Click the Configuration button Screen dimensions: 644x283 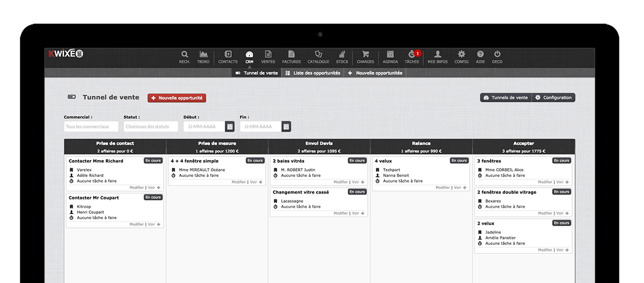click(x=553, y=98)
